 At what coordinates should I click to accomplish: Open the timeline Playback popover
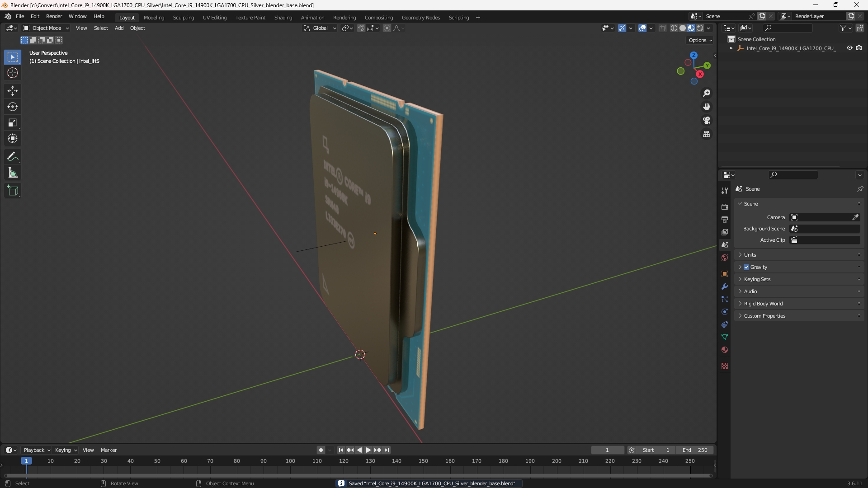(x=37, y=450)
